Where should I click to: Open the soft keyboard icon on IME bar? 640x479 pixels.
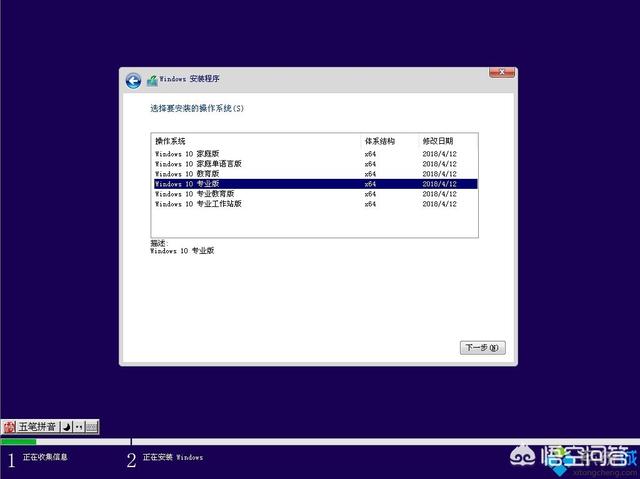[x=92, y=427]
